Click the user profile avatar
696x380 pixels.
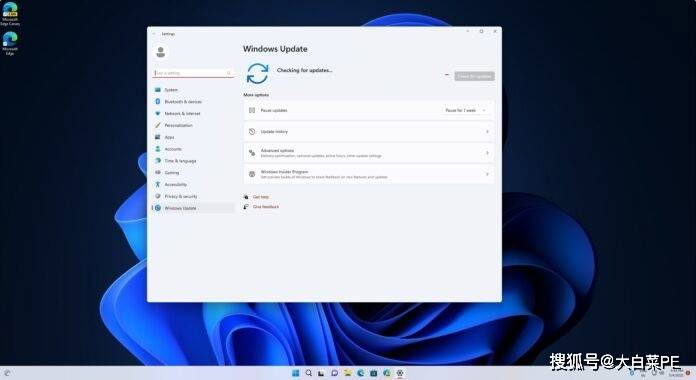pyautogui.click(x=161, y=52)
